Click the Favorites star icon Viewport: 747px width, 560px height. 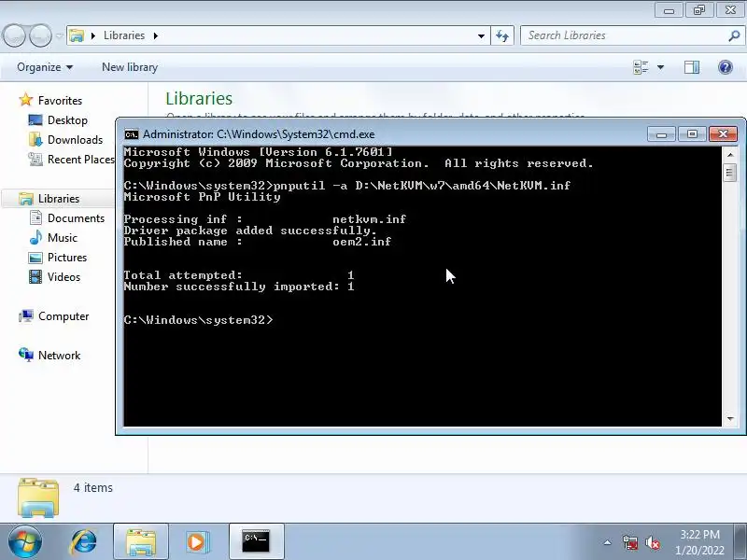tap(26, 100)
